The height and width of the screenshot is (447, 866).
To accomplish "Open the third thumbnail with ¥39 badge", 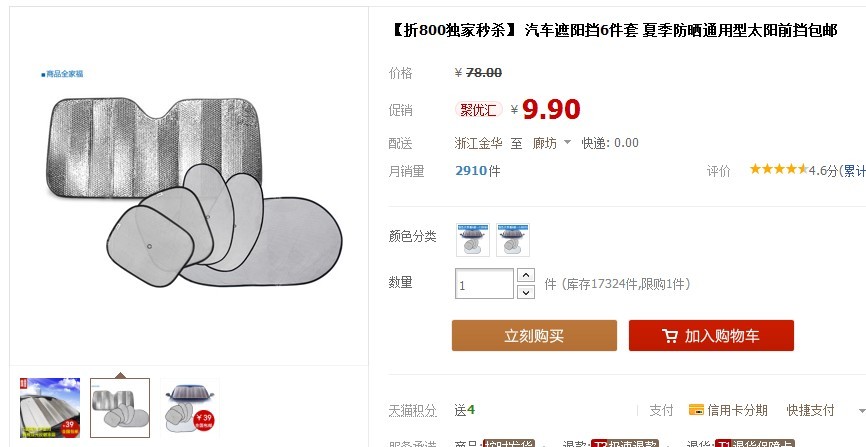I will 190,408.
